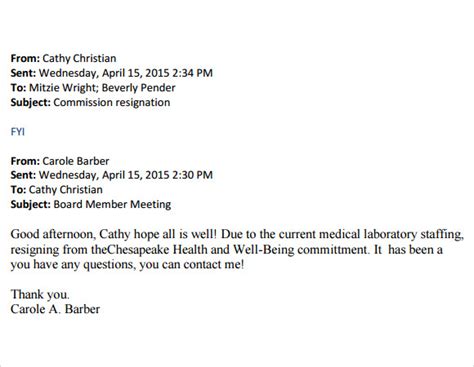
Task: Click 'you can contact me!' sentence
Action: coord(192,265)
